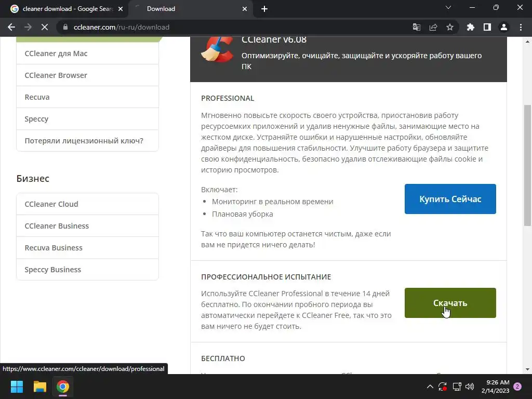This screenshot has height=399, width=532.
Task: Click Мониторинг в реальном времени bullet
Action: tap(272, 202)
